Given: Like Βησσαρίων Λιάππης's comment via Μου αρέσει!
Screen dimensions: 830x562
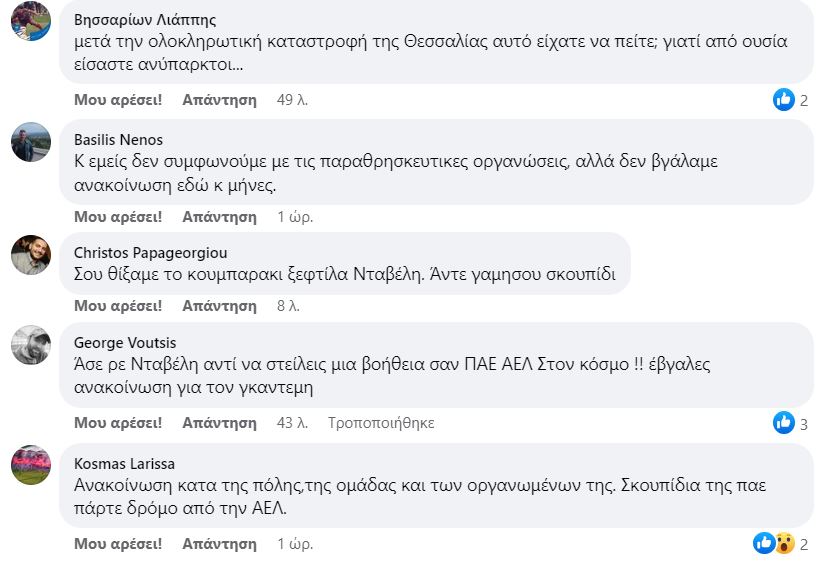Looking at the screenshot, I should tap(118, 100).
